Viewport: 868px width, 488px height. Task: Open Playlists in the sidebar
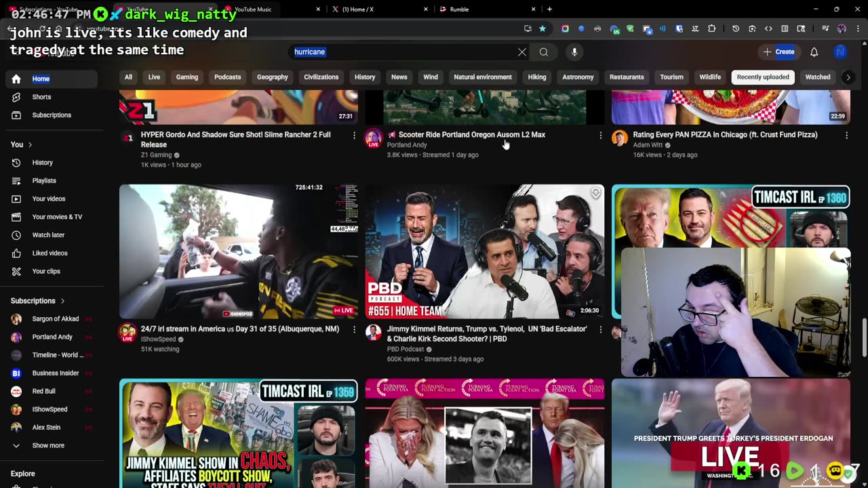[x=52, y=181]
